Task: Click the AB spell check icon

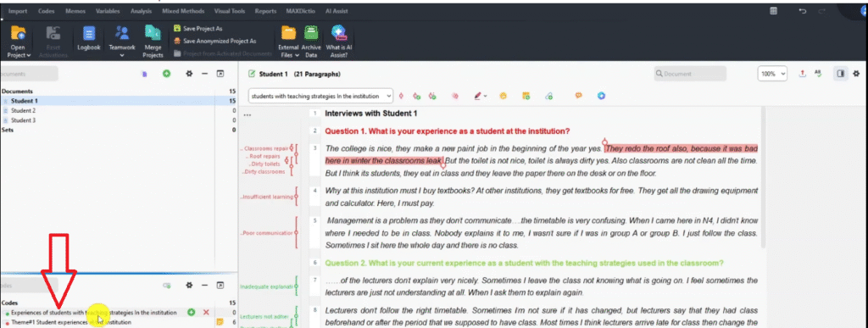Action: click(818, 74)
